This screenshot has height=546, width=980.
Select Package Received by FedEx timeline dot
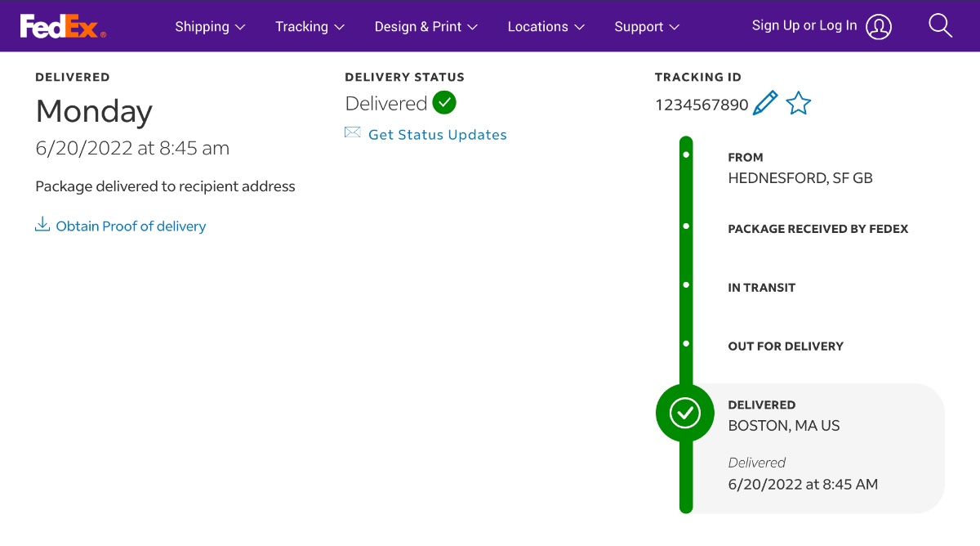[686, 226]
